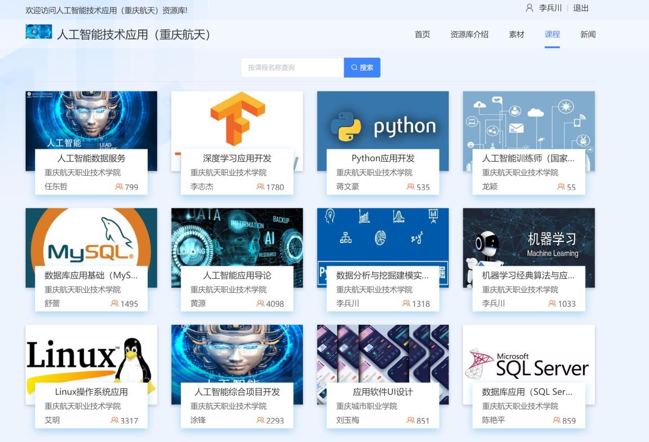Image resolution: width=649 pixels, height=442 pixels.
Task: Click the user profile icon next to 李兵川
Action: pyautogui.click(x=529, y=8)
